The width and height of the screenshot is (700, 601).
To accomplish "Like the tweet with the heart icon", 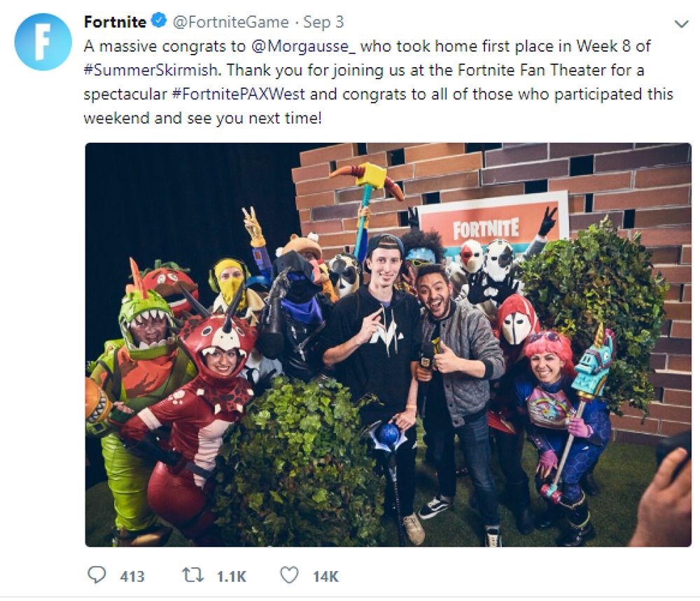I will [x=289, y=575].
